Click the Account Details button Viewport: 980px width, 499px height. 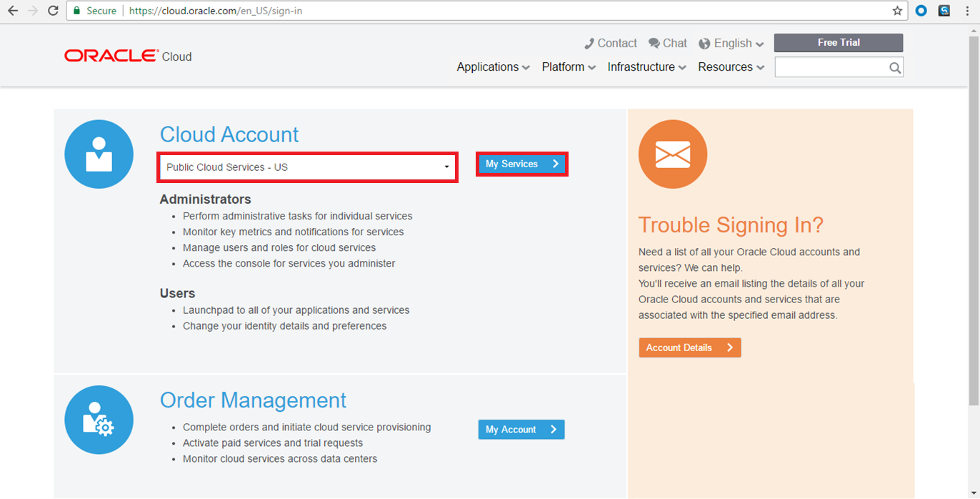click(690, 347)
